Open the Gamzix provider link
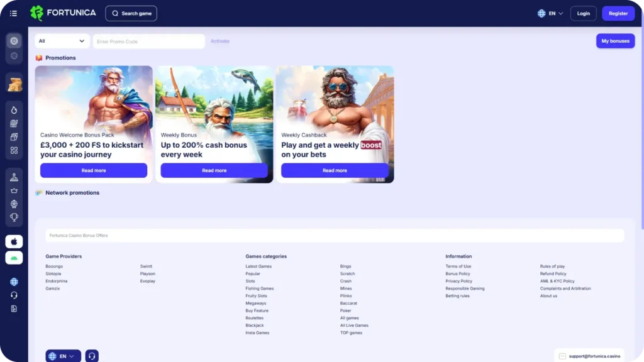Image resolution: width=644 pixels, height=362 pixels. click(53, 288)
